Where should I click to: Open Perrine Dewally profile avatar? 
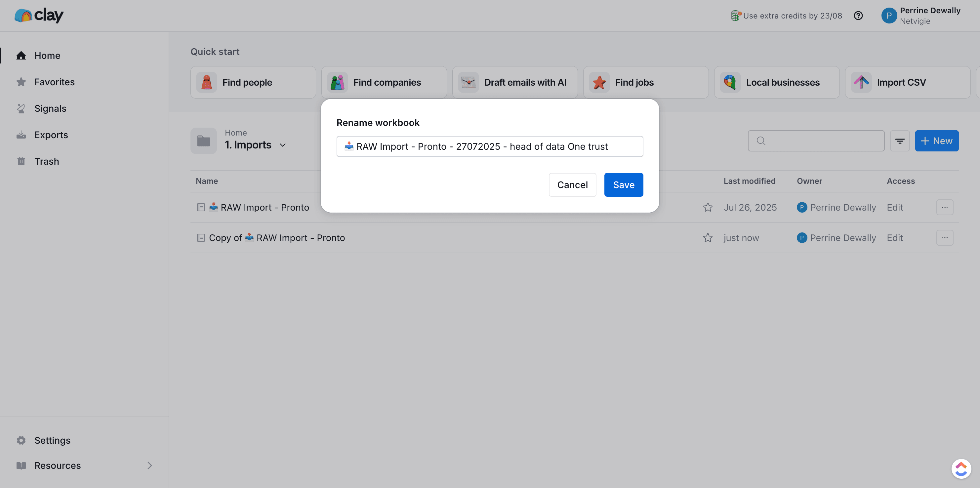pyautogui.click(x=889, y=16)
